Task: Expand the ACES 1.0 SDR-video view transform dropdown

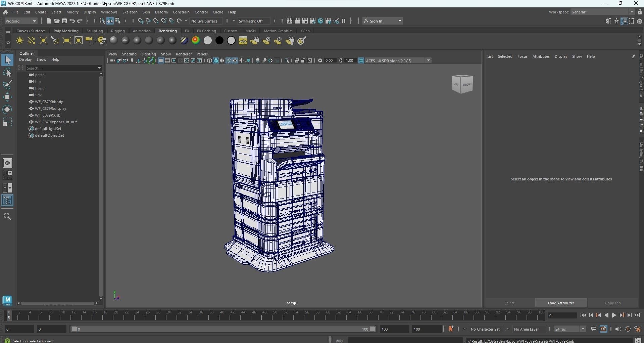Action: (428, 60)
